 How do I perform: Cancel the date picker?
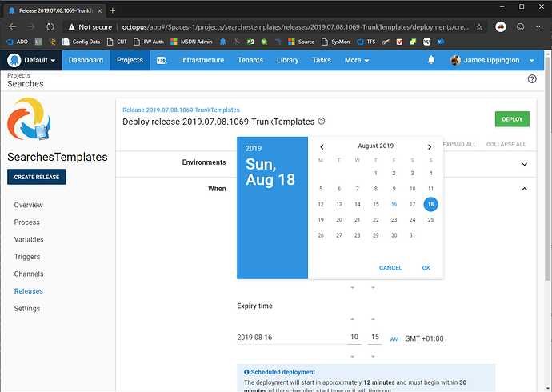click(390, 268)
